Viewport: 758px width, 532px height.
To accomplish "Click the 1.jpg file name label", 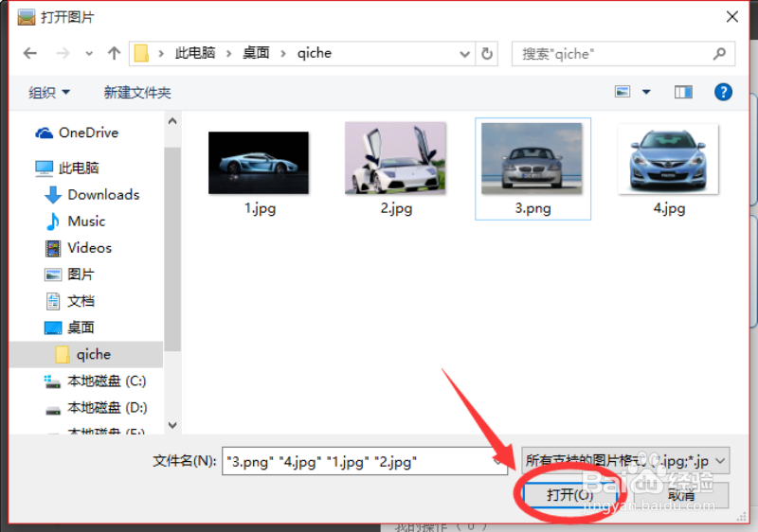I will point(260,208).
